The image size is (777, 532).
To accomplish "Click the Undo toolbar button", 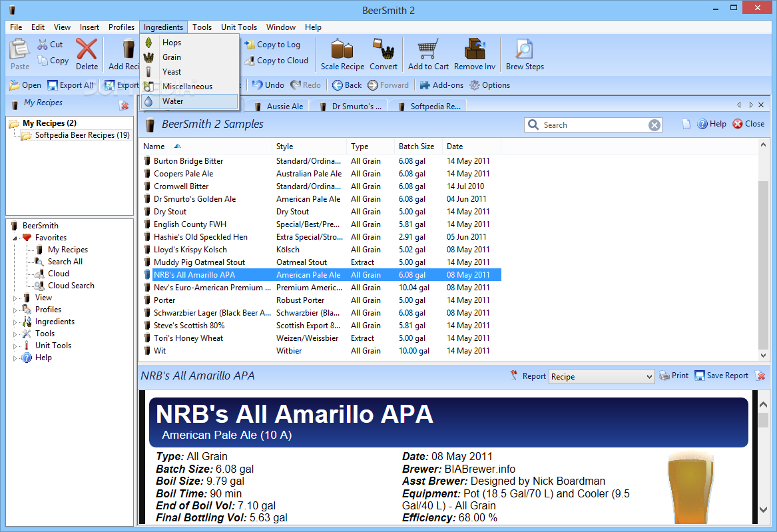I will (x=268, y=85).
